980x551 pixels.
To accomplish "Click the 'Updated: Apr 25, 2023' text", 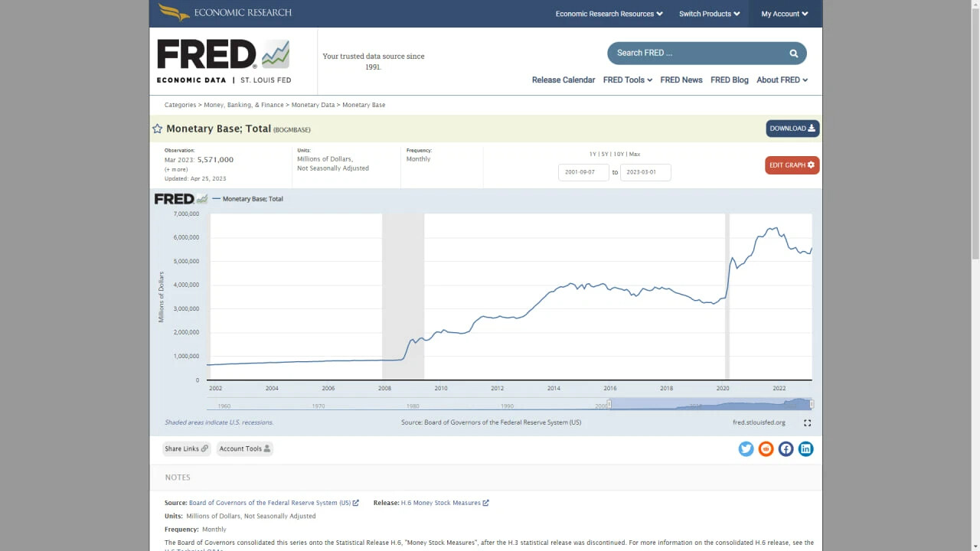I will (x=195, y=178).
